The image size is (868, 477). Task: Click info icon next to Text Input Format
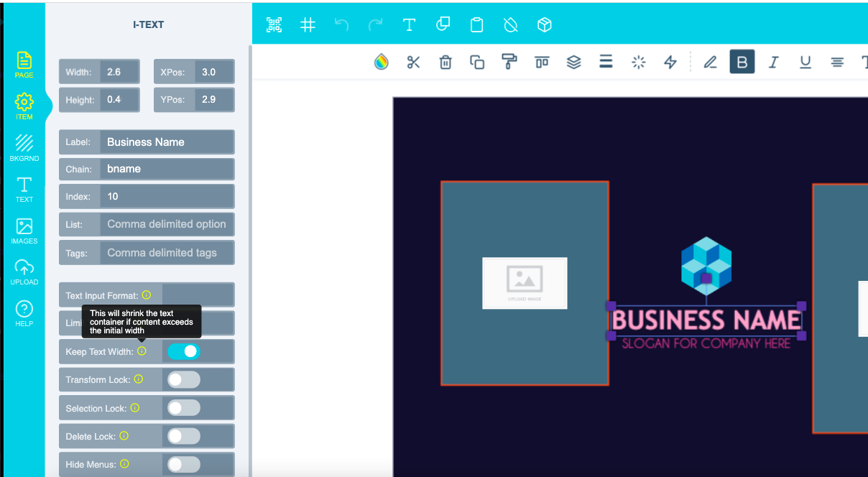(x=147, y=295)
